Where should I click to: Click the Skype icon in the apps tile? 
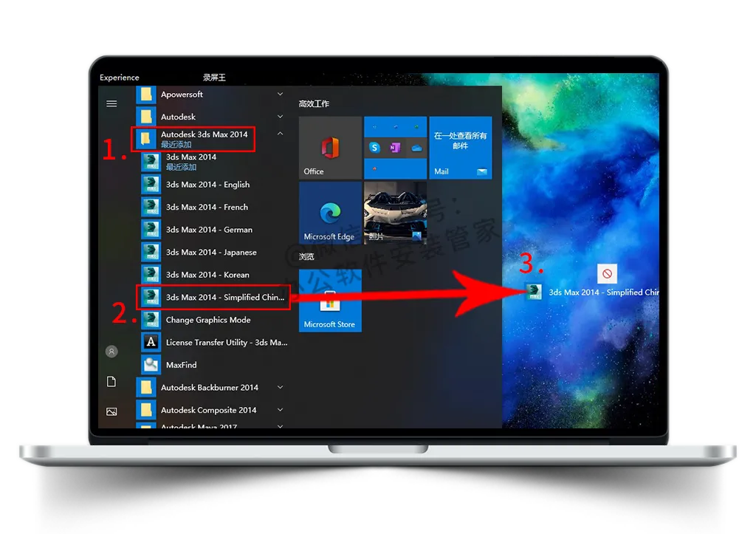pyautogui.click(x=374, y=148)
